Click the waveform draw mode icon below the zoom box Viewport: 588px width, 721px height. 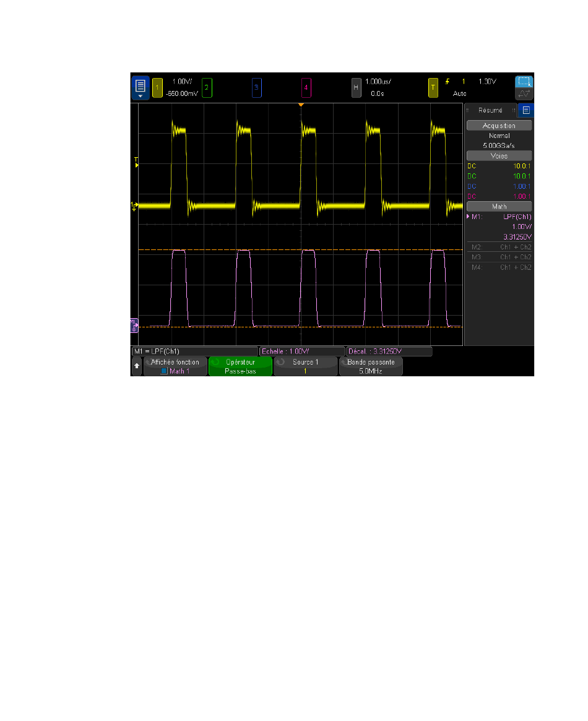click(524, 94)
